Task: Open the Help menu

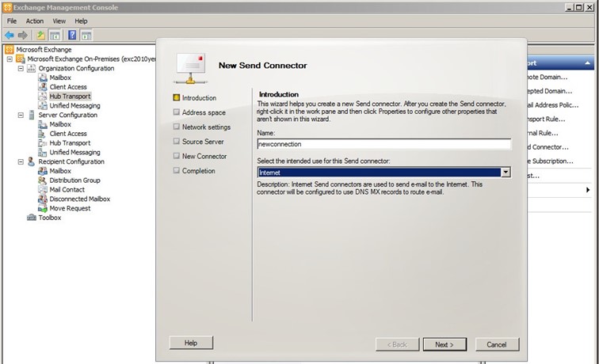Action: coord(81,21)
